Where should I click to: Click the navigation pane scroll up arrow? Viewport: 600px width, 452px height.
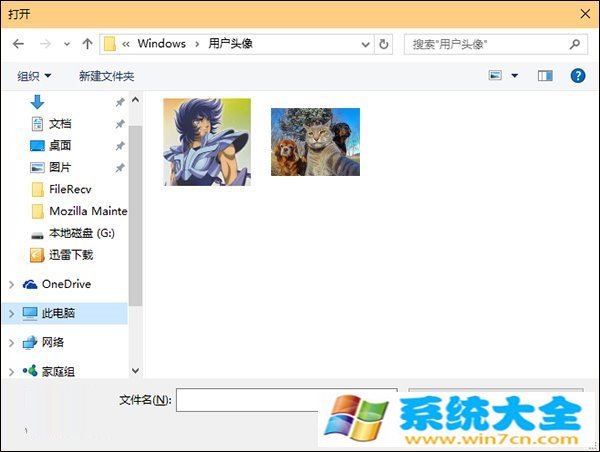pyautogui.click(x=135, y=100)
